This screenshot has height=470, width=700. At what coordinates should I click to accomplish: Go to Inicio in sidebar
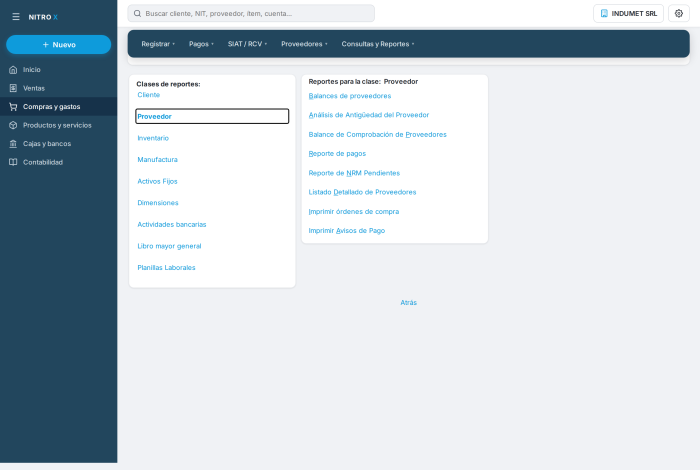coord(58,70)
